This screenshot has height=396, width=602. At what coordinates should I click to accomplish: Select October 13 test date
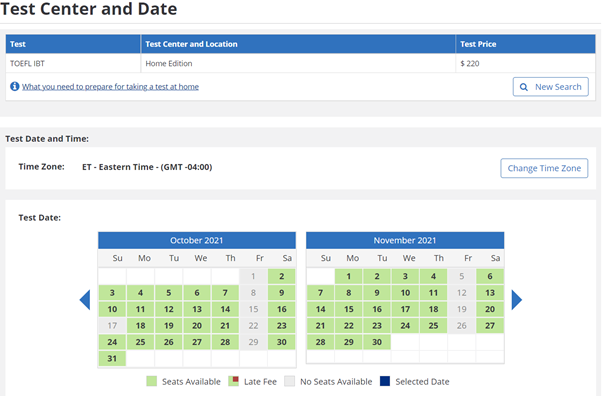[197, 309]
